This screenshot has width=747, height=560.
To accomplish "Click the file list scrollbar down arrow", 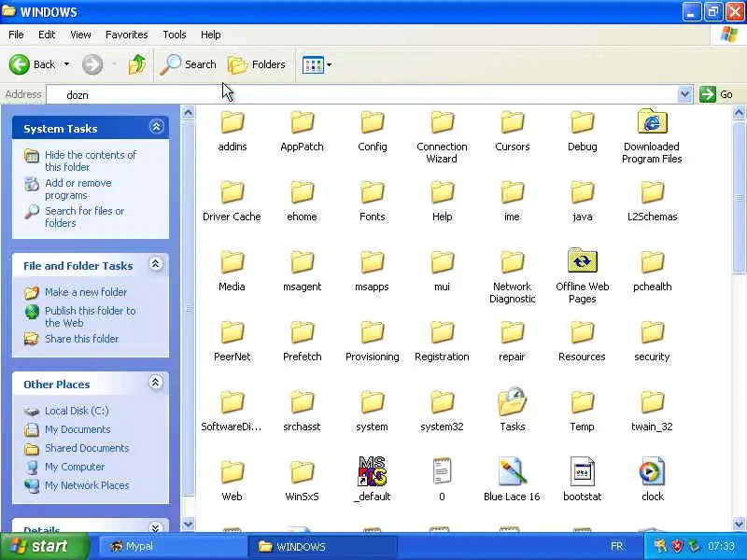I will click(x=739, y=525).
